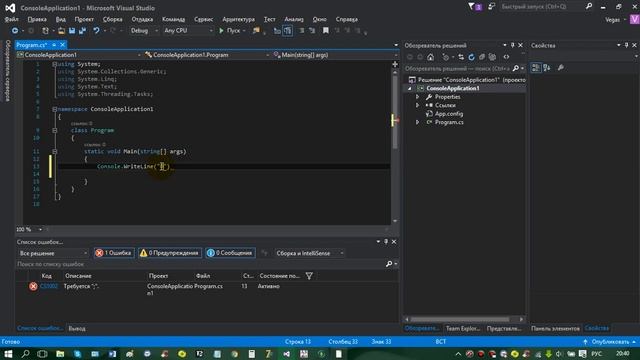This screenshot has height=360, width=640.
Task: Expand the Properties node
Action: [x=417, y=97]
